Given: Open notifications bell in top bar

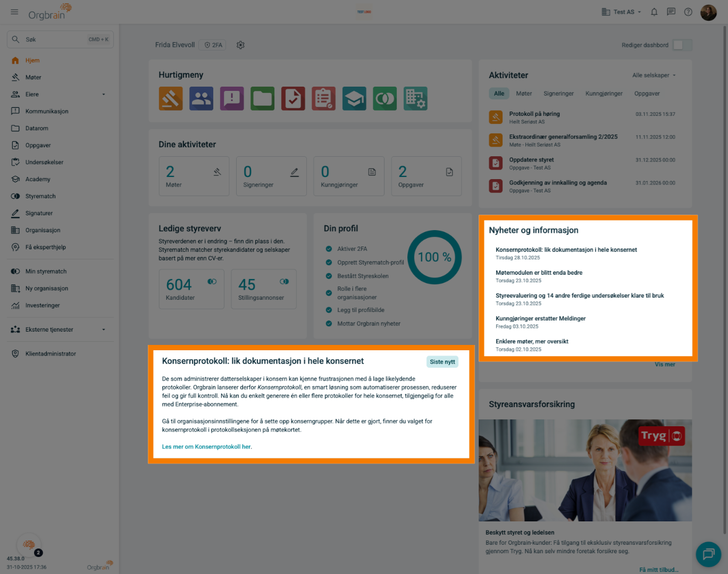Looking at the screenshot, I should pos(654,12).
